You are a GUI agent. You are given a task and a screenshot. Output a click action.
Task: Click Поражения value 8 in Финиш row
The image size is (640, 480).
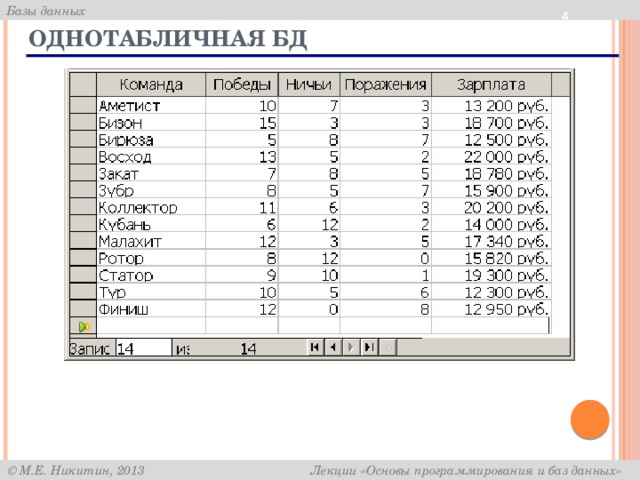(386, 309)
